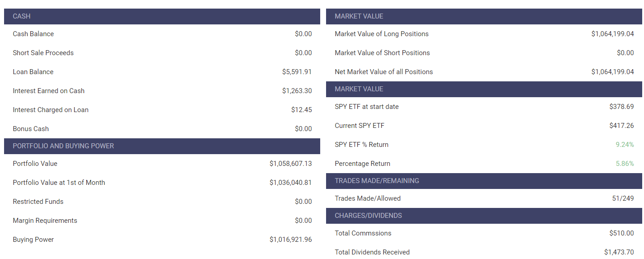Click the $5,591.91 loan balance value
The image size is (644, 259).
tap(297, 72)
